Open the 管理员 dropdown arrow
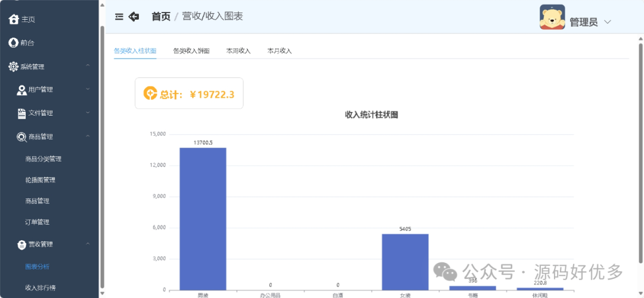Image resolution: width=644 pixels, height=298 pixels. tap(608, 22)
